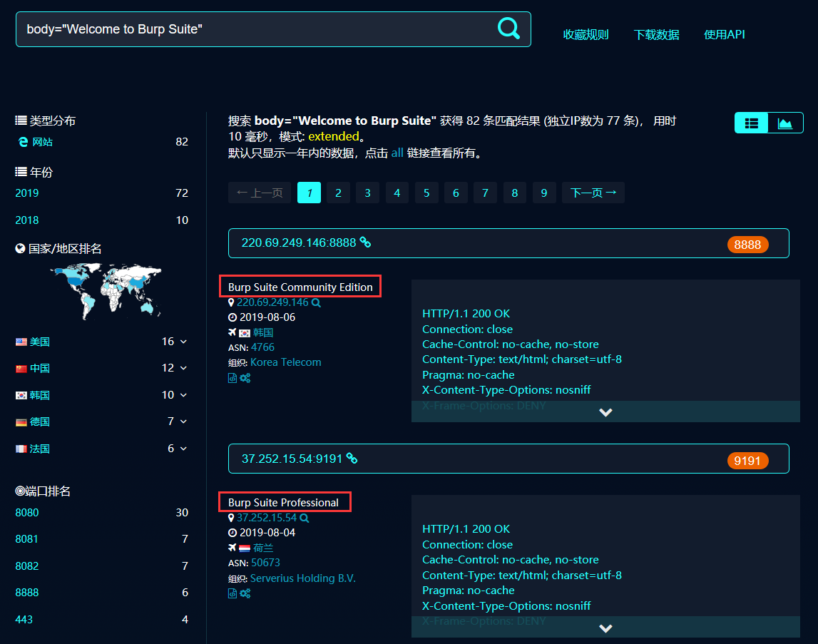Click ASN 50673 link
Screen dimensions: 818x644
coord(265,563)
